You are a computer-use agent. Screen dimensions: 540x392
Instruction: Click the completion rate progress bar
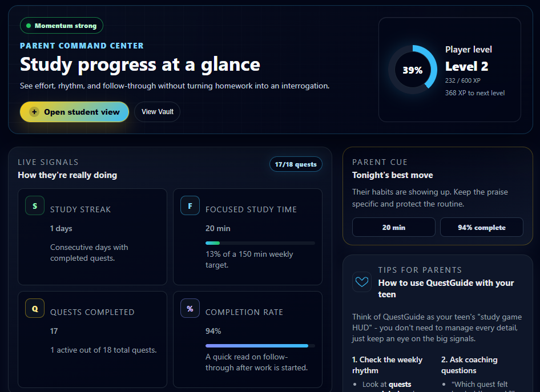(260, 346)
